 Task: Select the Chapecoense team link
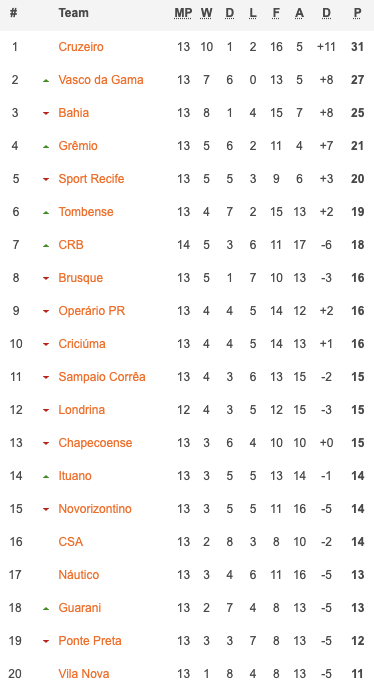[95, 443]
